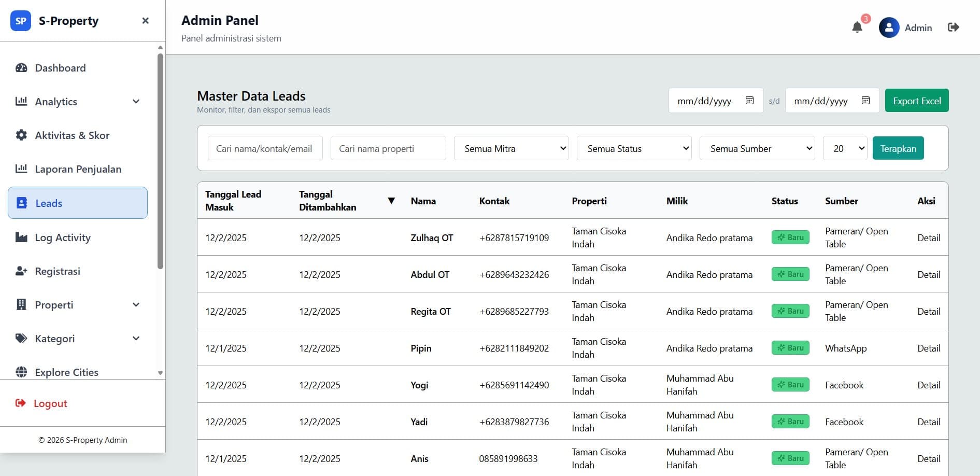The image size is (980, 476).
Task: Open Detail for Yogi lead
Action: (929, 385)
